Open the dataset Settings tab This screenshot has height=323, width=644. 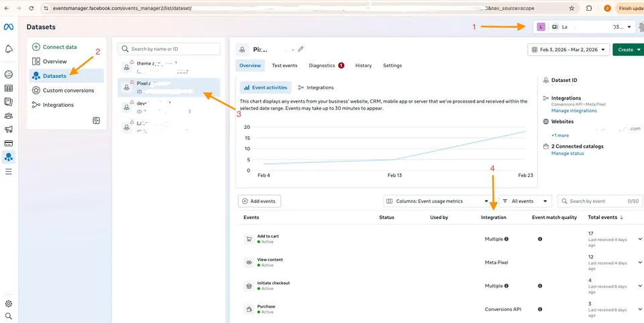click(392, 65)
